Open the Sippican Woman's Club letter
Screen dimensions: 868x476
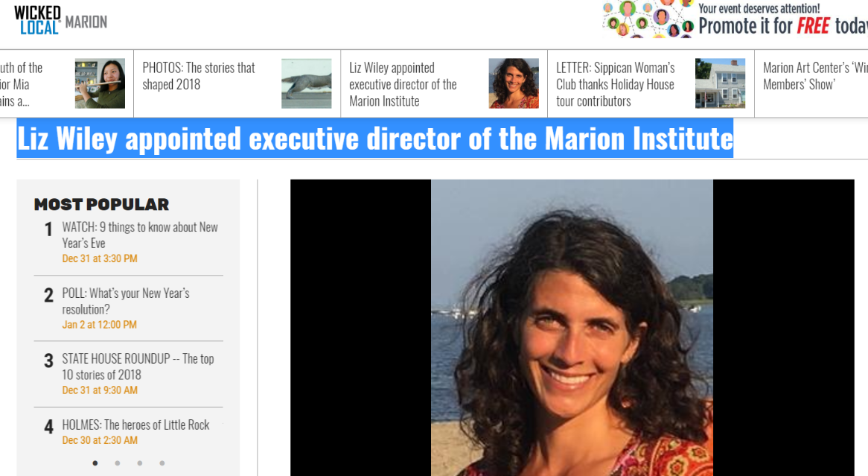pos(616,84)
